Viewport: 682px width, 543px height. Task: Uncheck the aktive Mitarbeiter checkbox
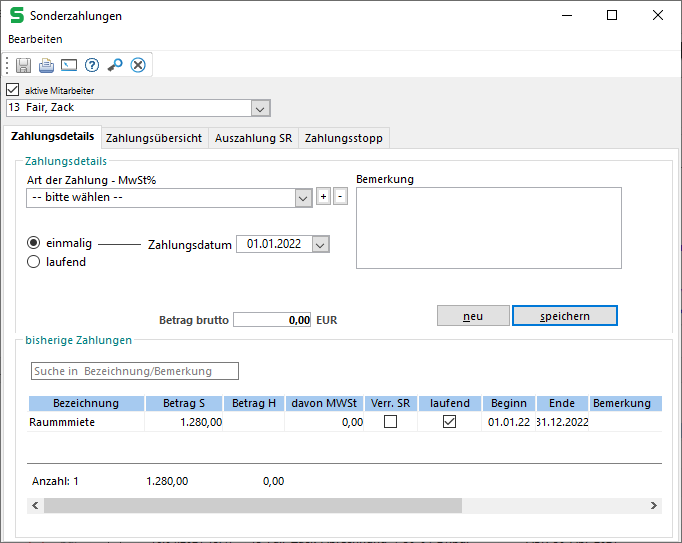13,91
